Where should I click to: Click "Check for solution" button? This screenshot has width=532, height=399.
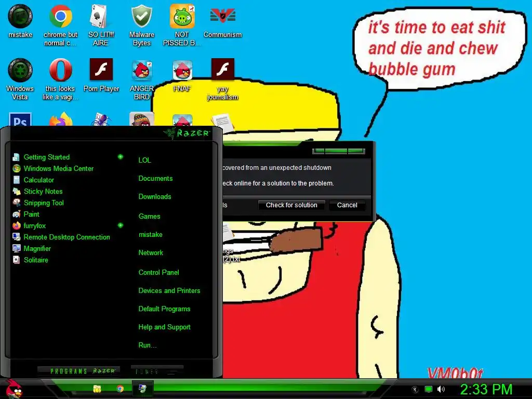[291, 205]
